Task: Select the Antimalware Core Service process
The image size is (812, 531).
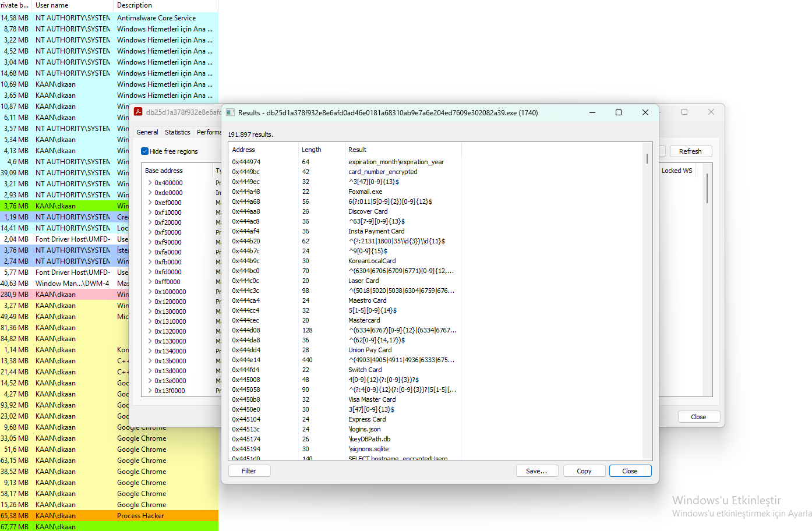Action: click(109, 18)
